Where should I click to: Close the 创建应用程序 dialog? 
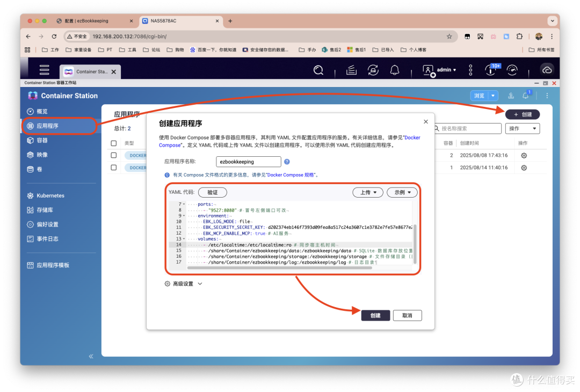(426, 122)
